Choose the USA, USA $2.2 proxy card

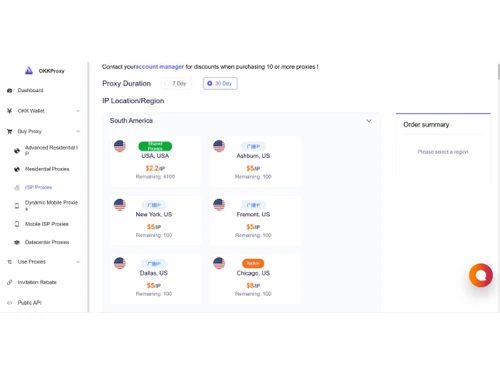click(x=155, y=161)
